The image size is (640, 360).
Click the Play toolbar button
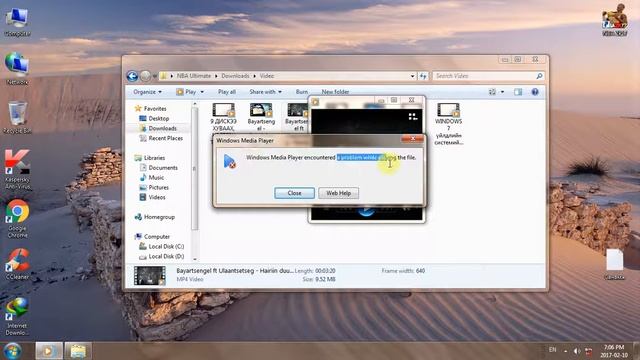(x=186, y=92)
